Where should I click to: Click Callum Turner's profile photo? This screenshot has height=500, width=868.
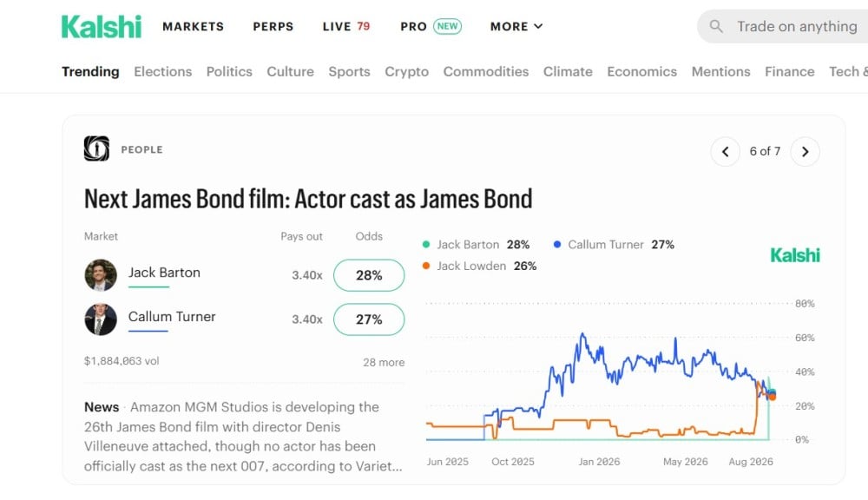tap(101, 319)
